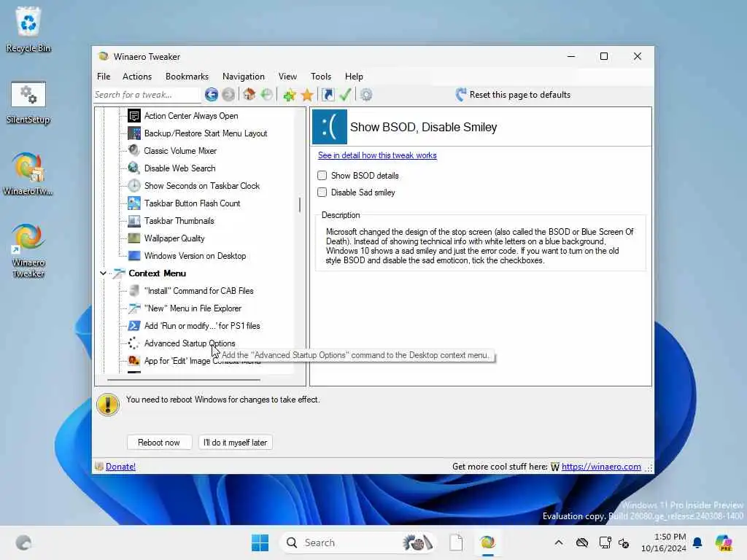Click the Winaero Tweaker desktop shortcut
The width and height of the screenshot is (747, 560).
(28, 250)
